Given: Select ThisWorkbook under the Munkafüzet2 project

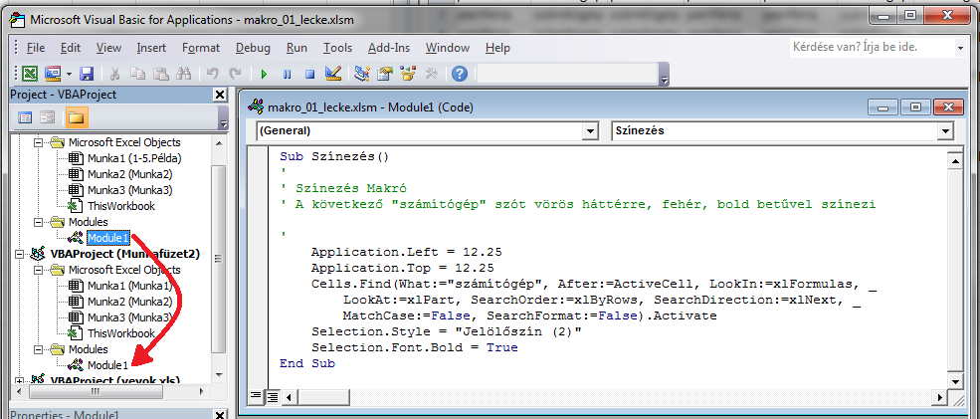Looking at the screenshot, I should pyautogui.click(x=121, y=333).
